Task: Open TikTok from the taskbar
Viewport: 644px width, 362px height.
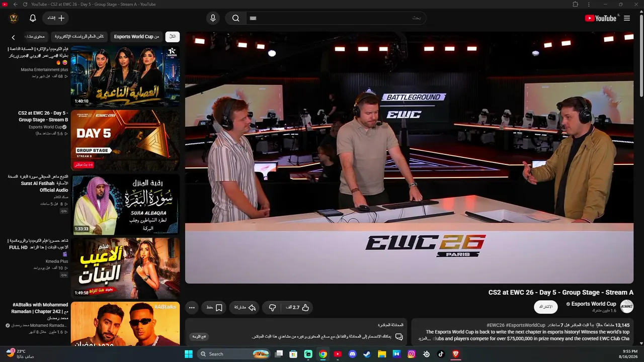Action: pos(441,354)
